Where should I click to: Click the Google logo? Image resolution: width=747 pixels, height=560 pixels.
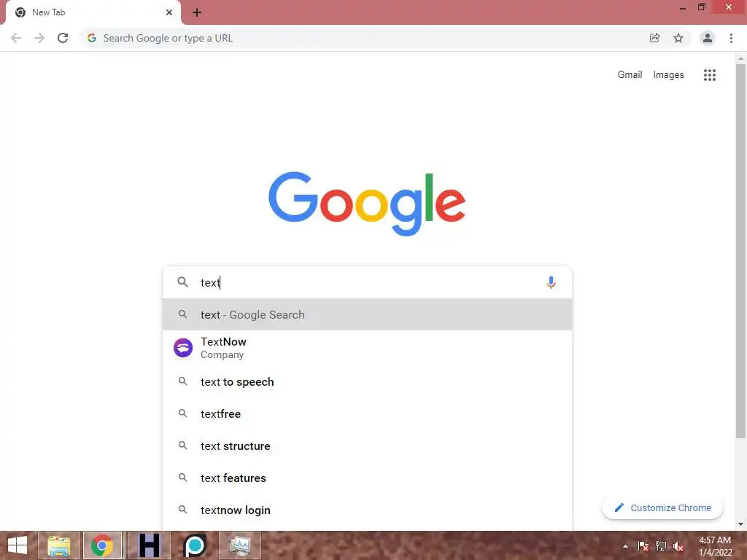pyautogui.click(x=367, y=203)
